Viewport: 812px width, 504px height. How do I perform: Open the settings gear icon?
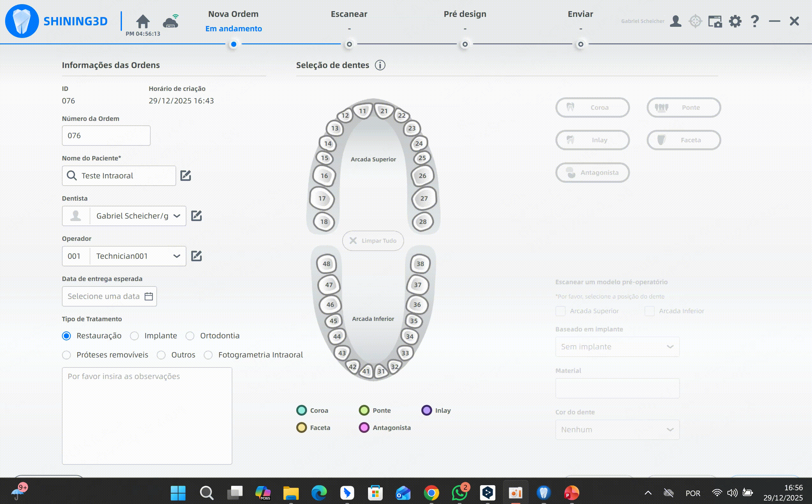735,21
